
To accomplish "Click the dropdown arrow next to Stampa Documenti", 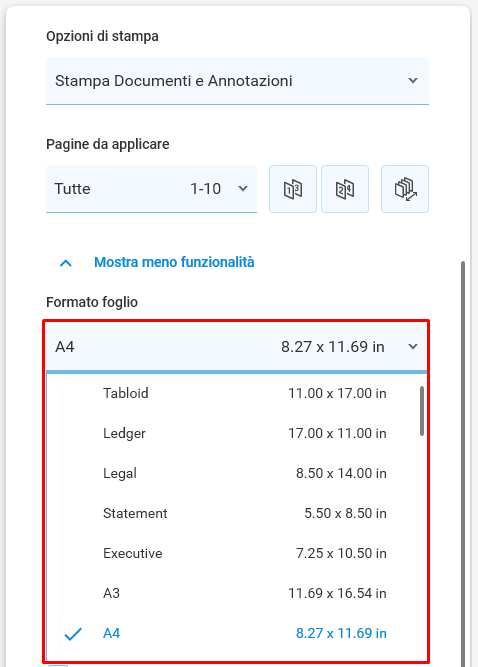I will 413,80.
